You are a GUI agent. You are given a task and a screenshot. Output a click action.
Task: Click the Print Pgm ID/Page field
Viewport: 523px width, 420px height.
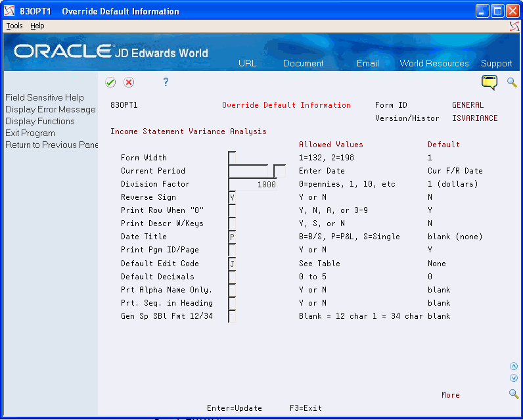pyautogui.click(x=232, y=250)
